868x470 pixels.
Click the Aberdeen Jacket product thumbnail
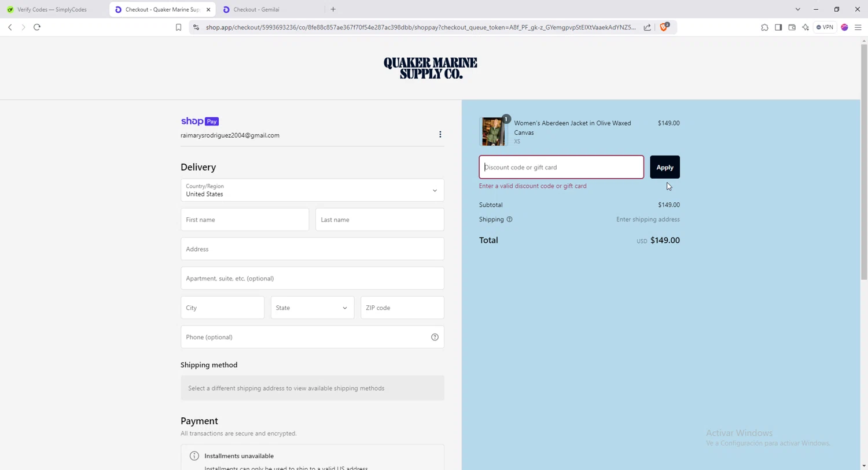(493, 131)
